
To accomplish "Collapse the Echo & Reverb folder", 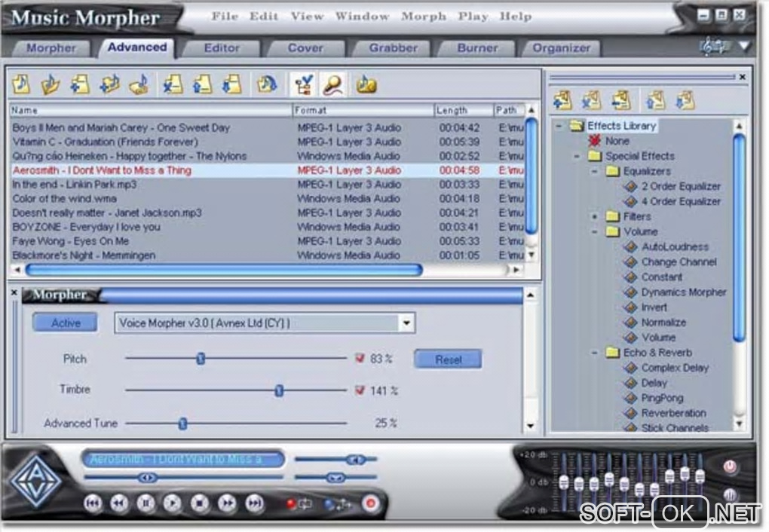I will (594, 353).
